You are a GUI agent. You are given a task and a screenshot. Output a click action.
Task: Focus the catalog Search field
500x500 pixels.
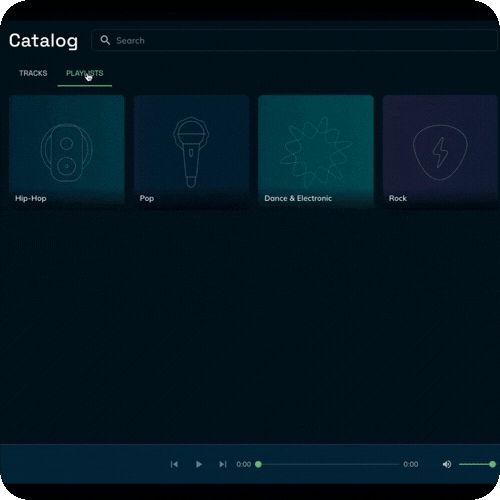point(294,40)
